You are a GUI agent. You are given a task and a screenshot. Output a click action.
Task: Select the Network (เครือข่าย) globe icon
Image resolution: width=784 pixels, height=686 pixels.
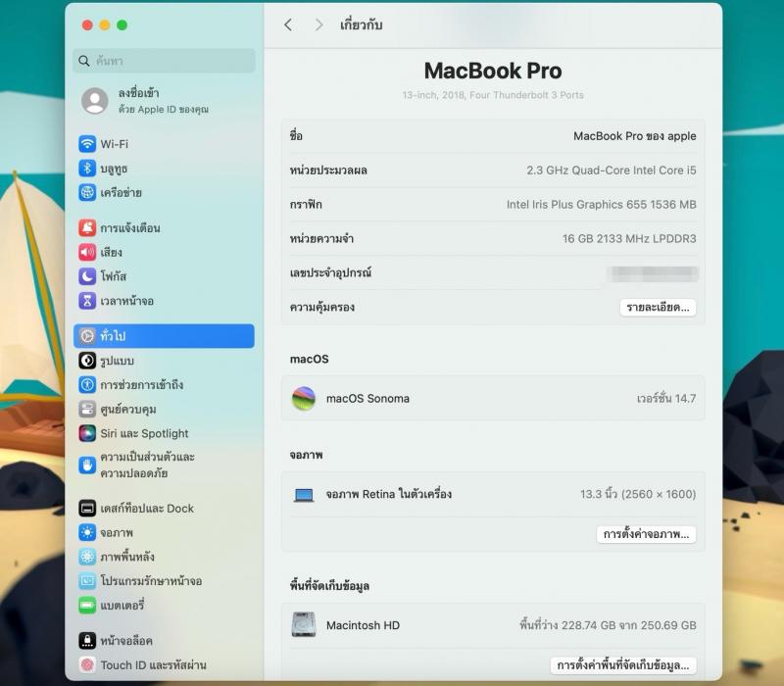pyautogui.click(x=88, y=193)
